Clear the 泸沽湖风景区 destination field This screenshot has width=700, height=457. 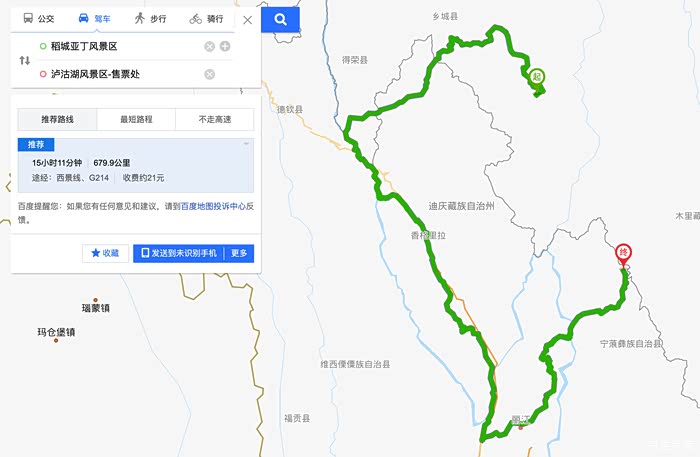[209, 74]
